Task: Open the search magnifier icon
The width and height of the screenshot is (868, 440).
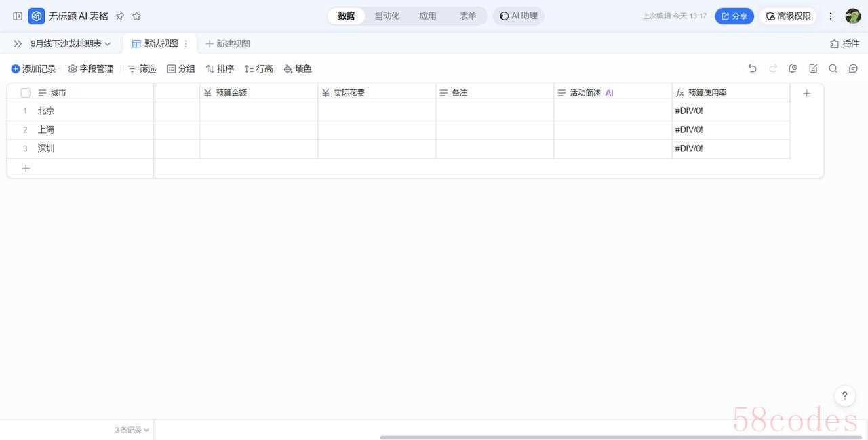Action: click(x=833, y=68)
